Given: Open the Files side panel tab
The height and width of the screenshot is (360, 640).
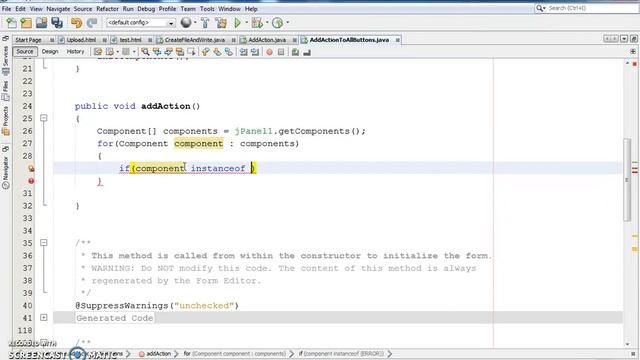Looking at the screenshot, I should (x=5, y=90).
